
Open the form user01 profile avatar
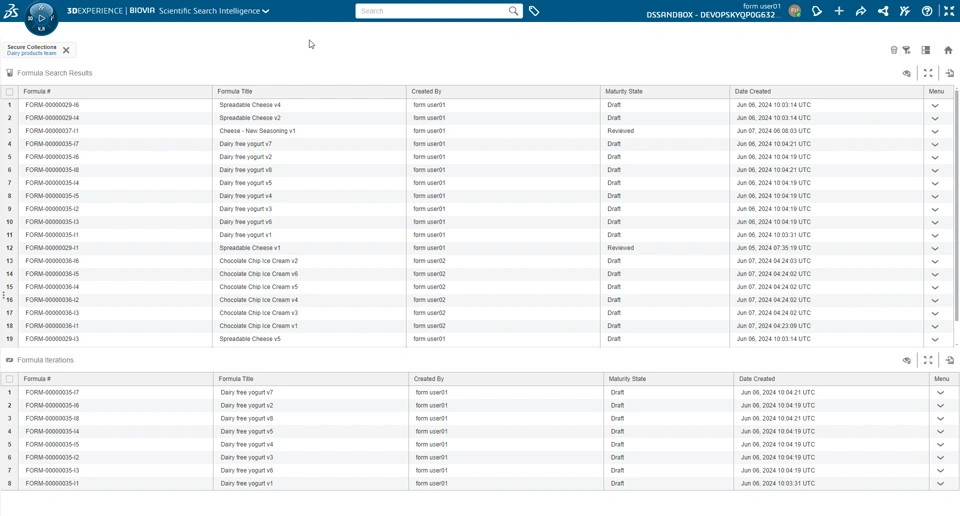point(795,11)
